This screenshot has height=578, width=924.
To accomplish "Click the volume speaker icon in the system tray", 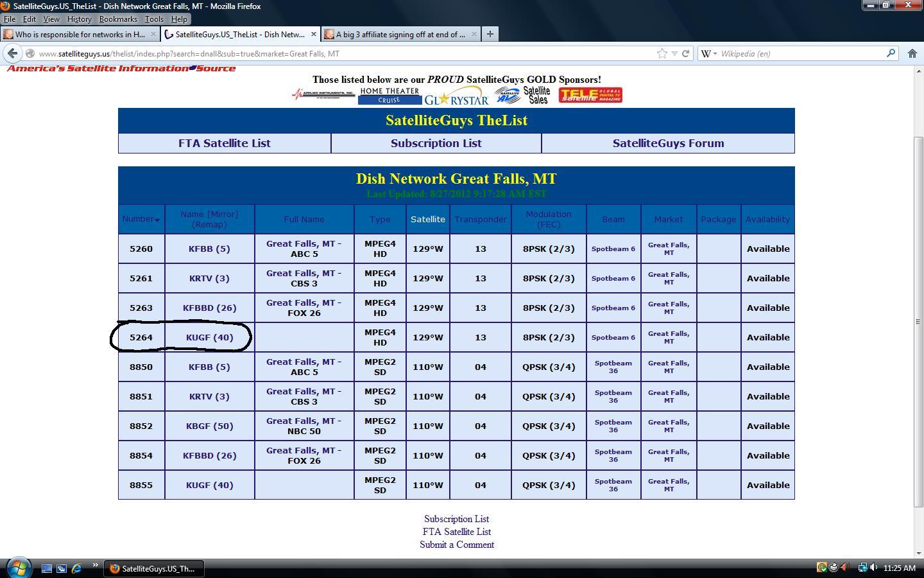I will (873, 568).
